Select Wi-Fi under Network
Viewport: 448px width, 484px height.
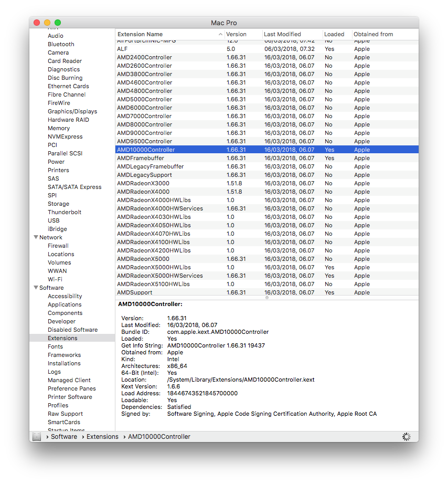(x=55, y=279)
